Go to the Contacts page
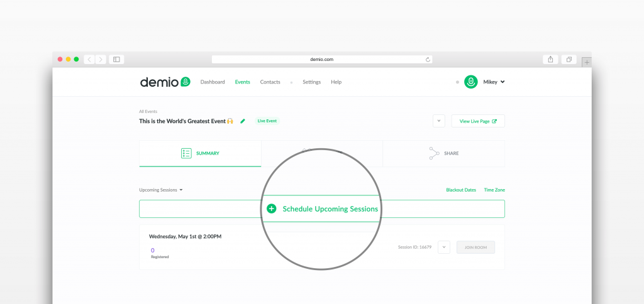 (x=270, y=82)
